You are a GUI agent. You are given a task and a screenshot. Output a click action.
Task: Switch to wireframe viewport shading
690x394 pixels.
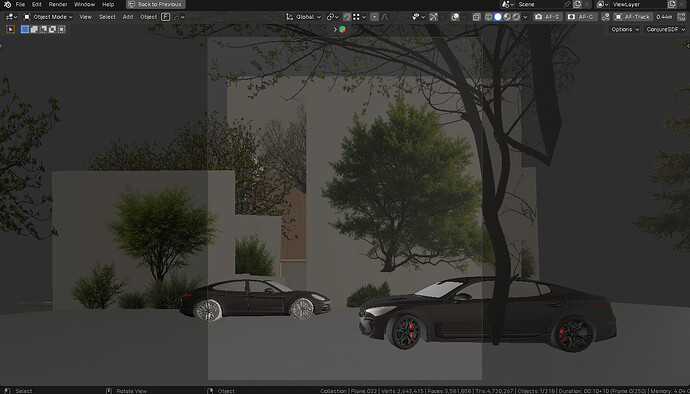coord(488,17)
